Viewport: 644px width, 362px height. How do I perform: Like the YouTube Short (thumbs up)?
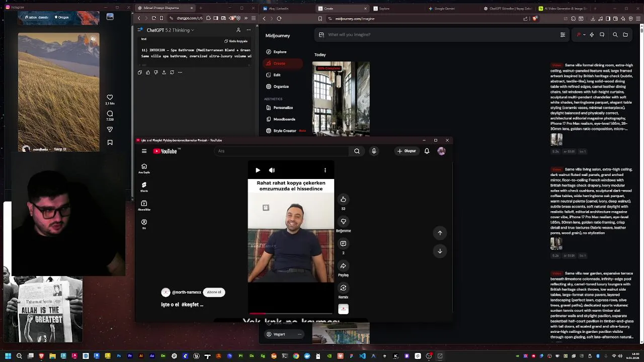[x=343, y=200]
